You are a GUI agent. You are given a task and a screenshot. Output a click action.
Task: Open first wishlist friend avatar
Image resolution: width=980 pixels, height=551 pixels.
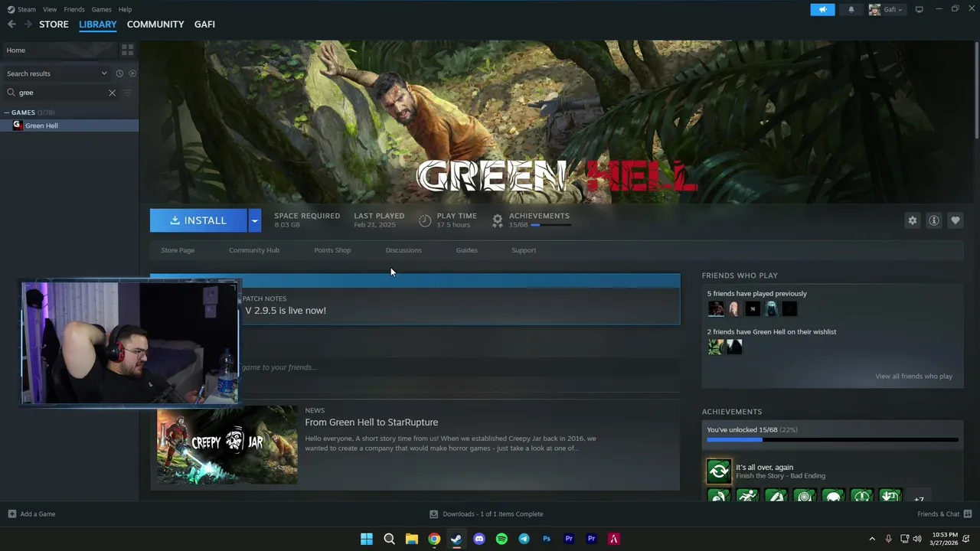coord(716,347)
